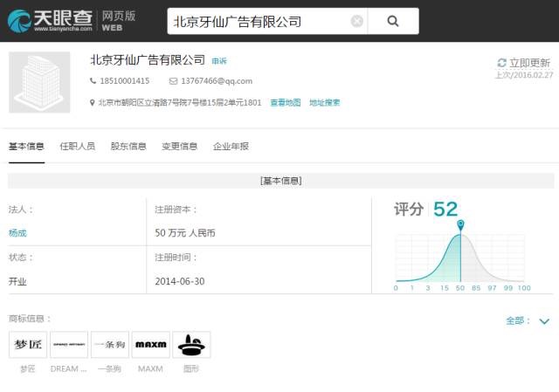
Task: Click the 全部 label in trademark section
Action: (x=518, y=320)
